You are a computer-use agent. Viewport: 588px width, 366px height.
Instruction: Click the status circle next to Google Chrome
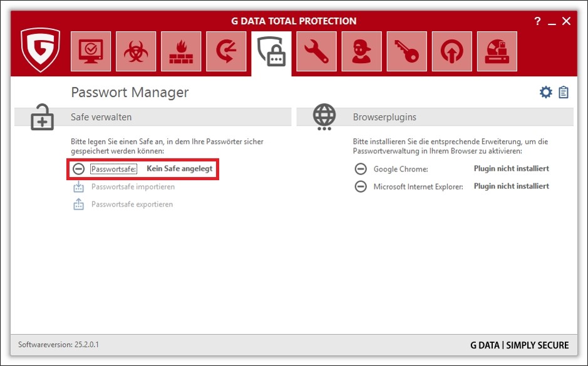tap(361, 168)
